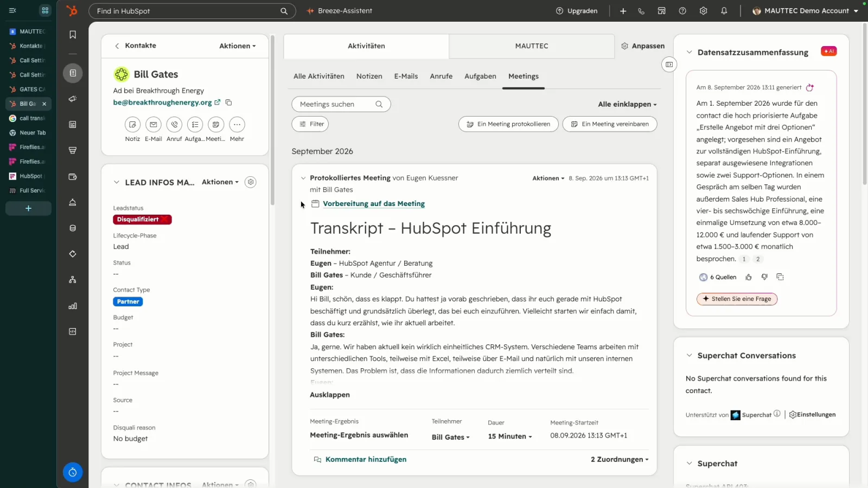Switch to E-Mails tab

tap(406, 76)
